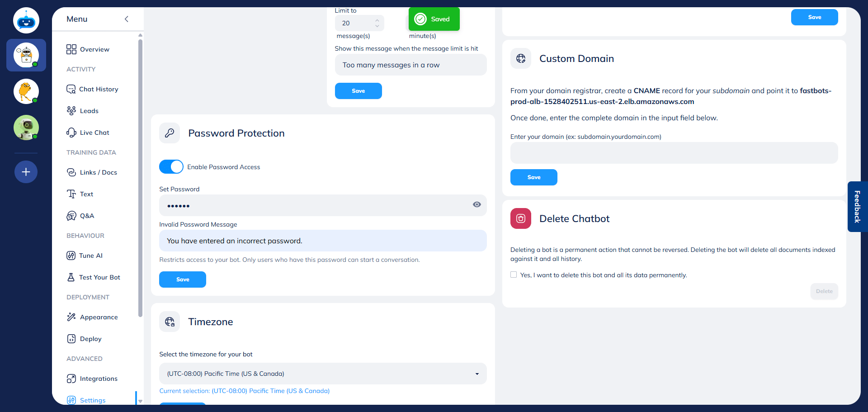Save the Custom Domain entry
868x412 pixels.
533,177
